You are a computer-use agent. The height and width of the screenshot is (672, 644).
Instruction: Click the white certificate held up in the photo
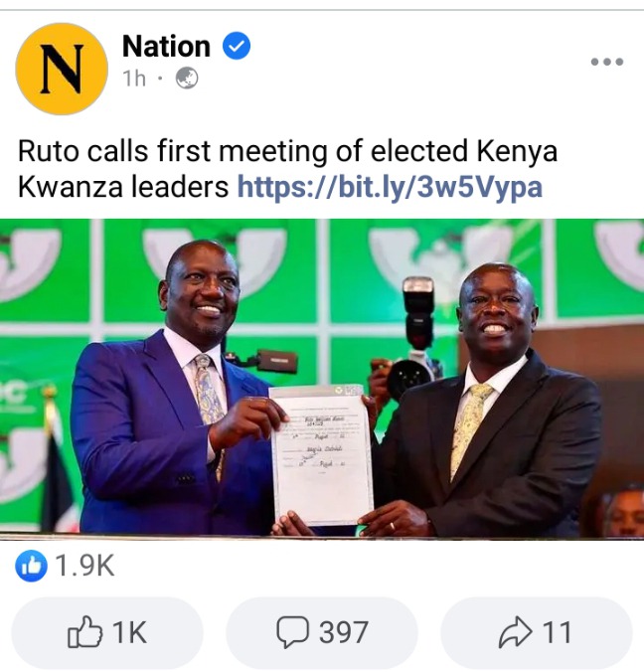322,454
